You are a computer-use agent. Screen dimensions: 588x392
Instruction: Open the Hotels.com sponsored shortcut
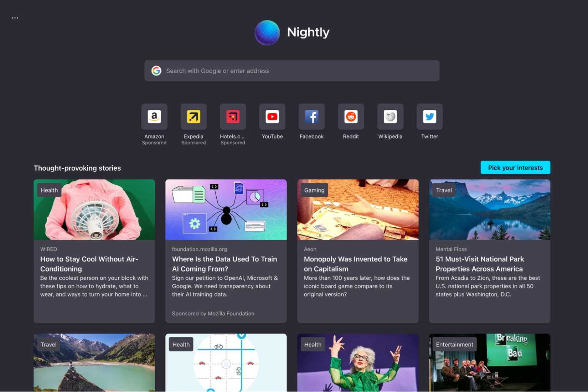tap(233, 117)
